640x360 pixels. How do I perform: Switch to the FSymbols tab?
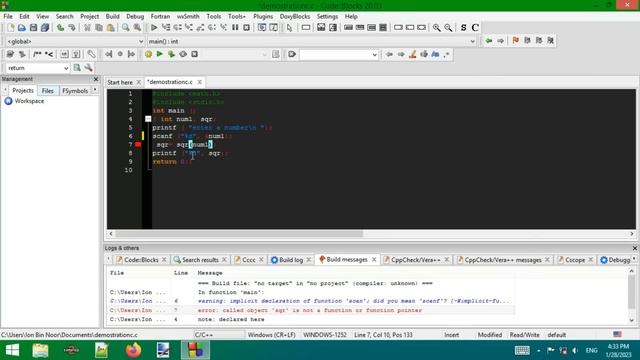[75, 91]
